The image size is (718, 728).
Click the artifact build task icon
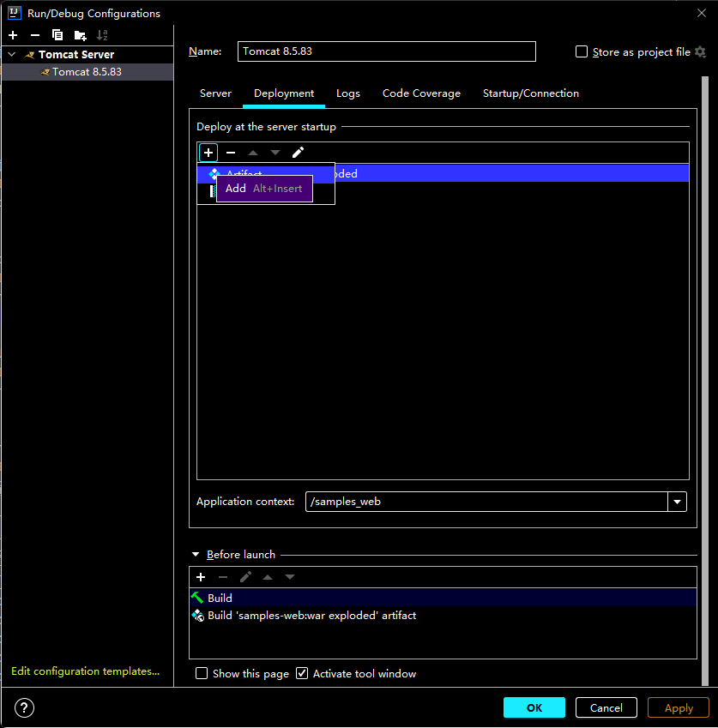(198, 616)
